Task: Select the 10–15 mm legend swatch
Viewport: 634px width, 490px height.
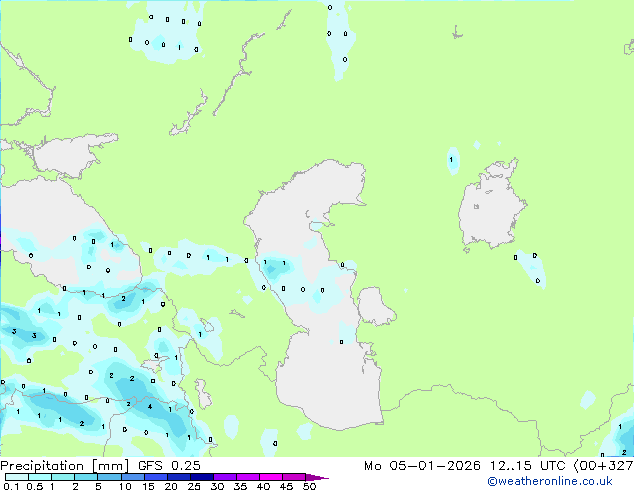Action: coord(132,477)
